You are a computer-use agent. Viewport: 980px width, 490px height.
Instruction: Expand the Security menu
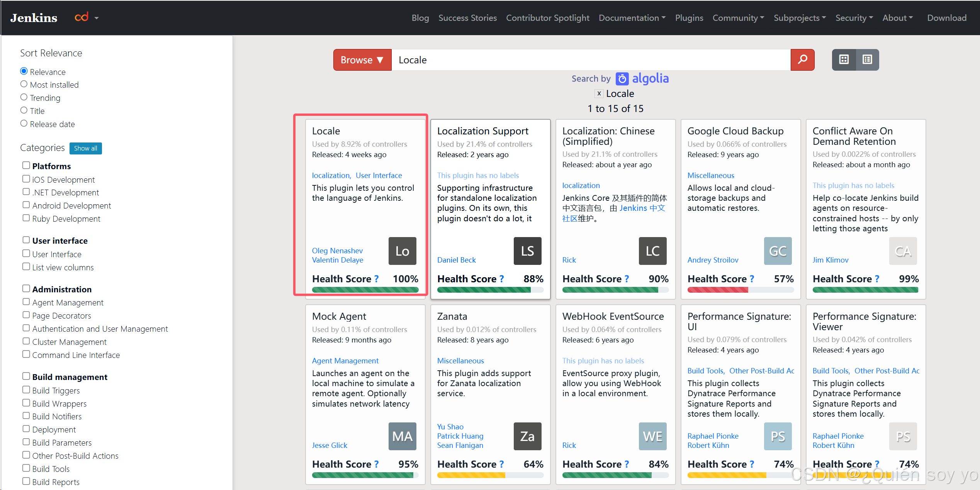(x=854, y=18)
